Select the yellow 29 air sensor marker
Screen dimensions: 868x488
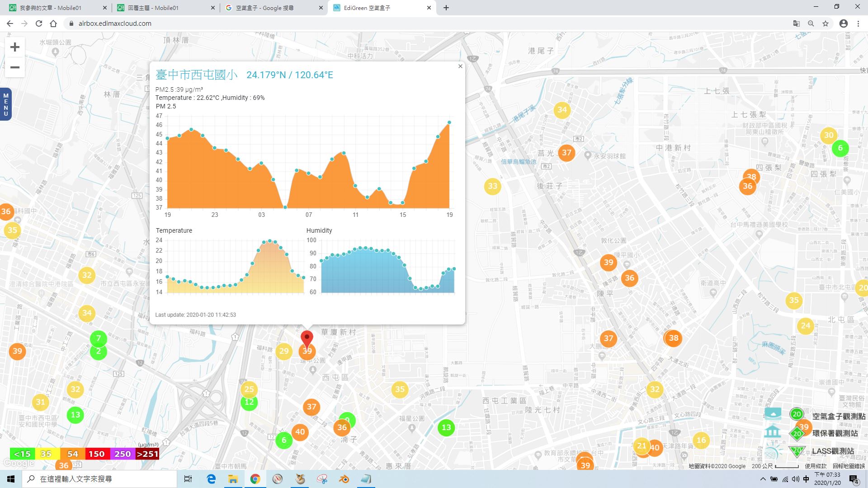pyautogui.click(x=284, y=351)
